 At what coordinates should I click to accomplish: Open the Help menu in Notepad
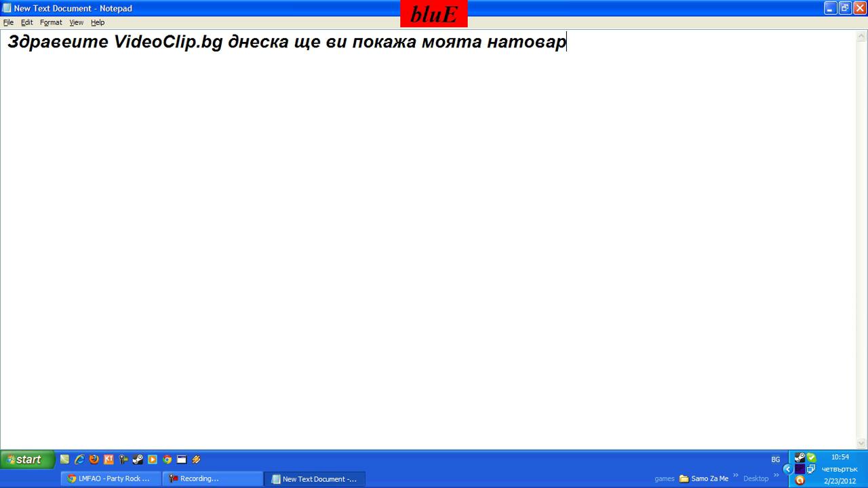[98, 22]
